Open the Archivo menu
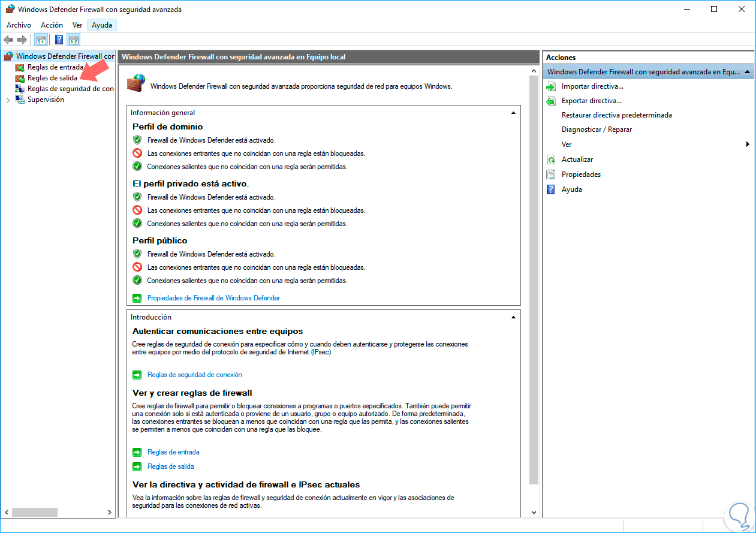Image resolution: width=756 pixels, height=533 pixels. coord(19,25)
